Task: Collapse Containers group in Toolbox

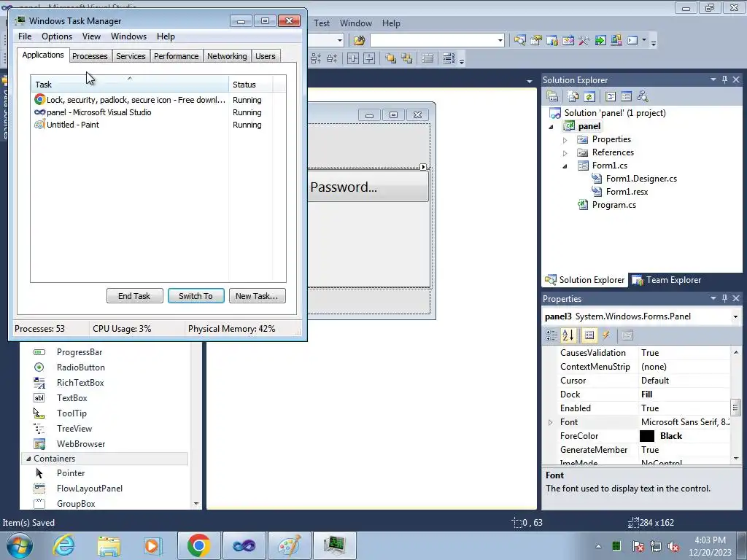Action: 28,459
